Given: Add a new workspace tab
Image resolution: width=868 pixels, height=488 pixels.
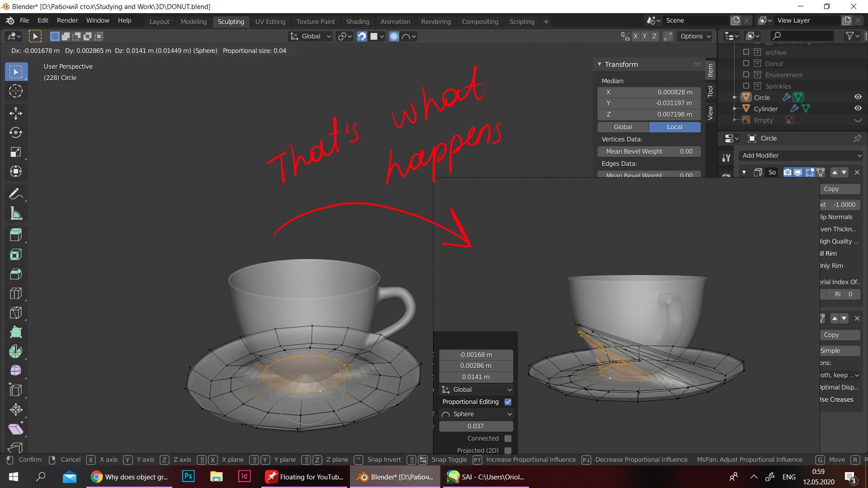Looking at the screenshot, I should tap(546, 22).
